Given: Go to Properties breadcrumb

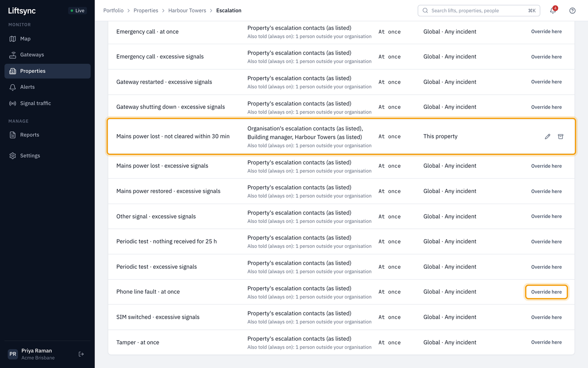Looking at the screenshot, I should (x=146, y=11).
